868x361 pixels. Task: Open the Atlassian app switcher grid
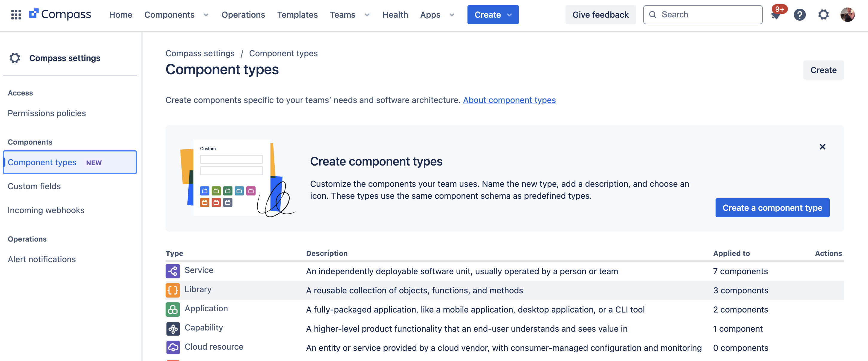pos(16,14)
